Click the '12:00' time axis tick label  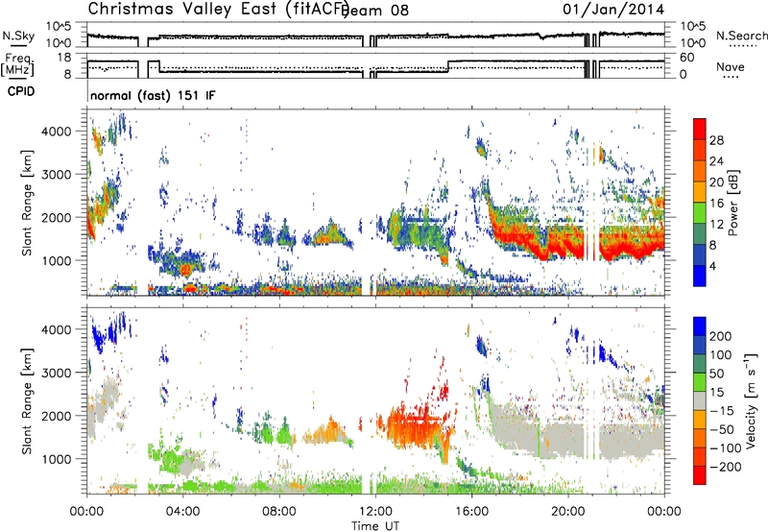pyautogui.click(x=375, y=512)
